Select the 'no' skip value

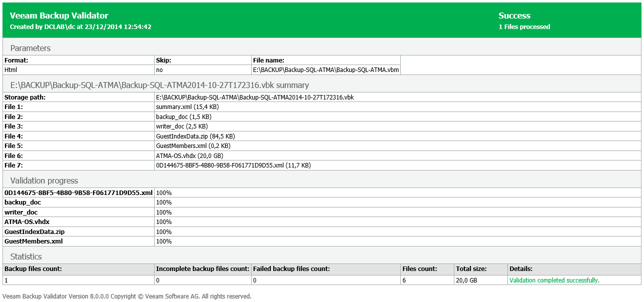[x=159, y=70]
